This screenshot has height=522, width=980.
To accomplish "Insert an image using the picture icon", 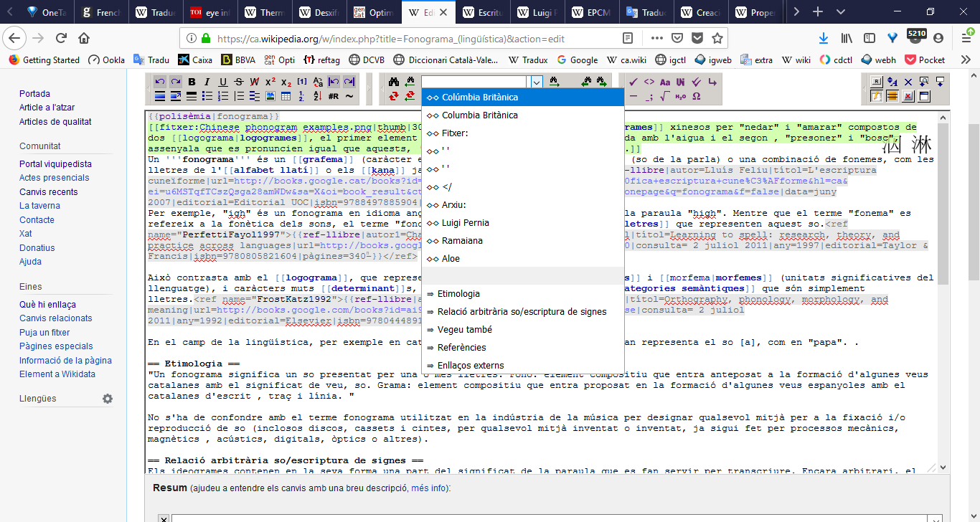I will 270,96.
